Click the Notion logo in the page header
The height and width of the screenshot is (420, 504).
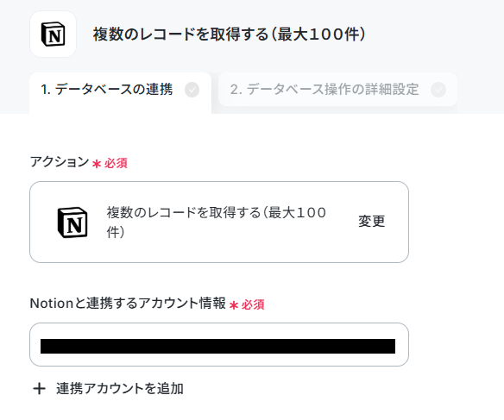point(53,34)
